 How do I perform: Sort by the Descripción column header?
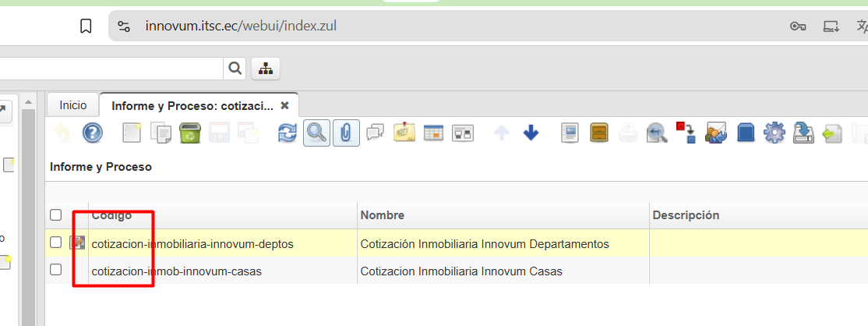[686, 215]
